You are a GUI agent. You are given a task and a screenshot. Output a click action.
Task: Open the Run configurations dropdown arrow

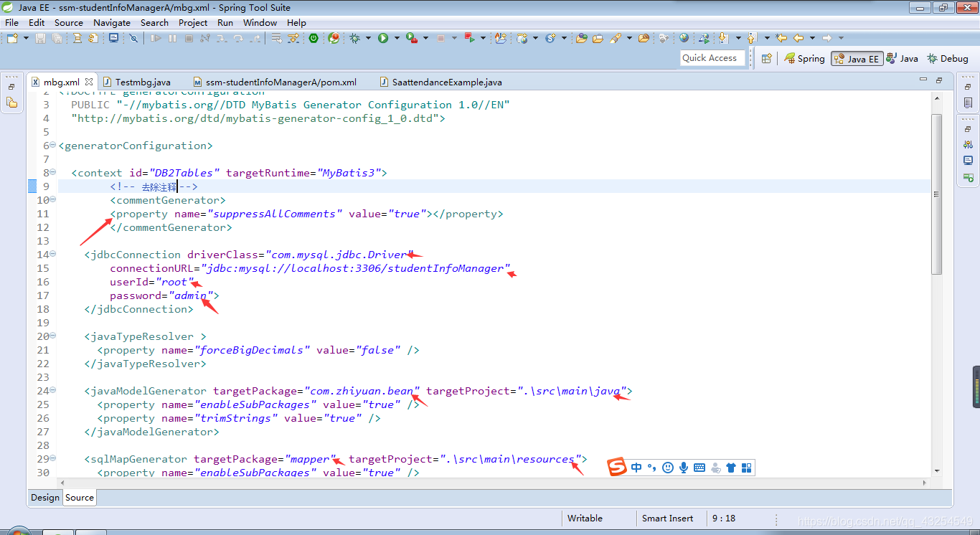[x=397, y=38]
